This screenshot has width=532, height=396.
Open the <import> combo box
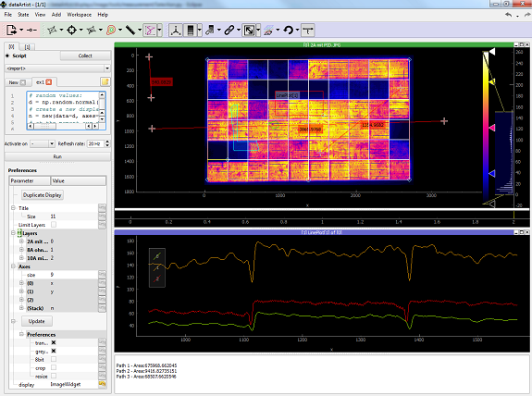pyautogui.click(x=57, y=68)
